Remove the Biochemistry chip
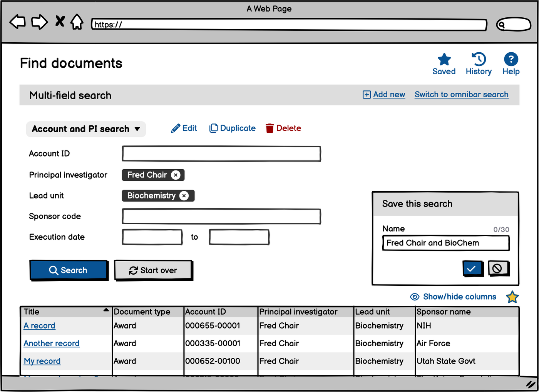The image size is (539, 392). pyautogui.click(x=184, y=196)
